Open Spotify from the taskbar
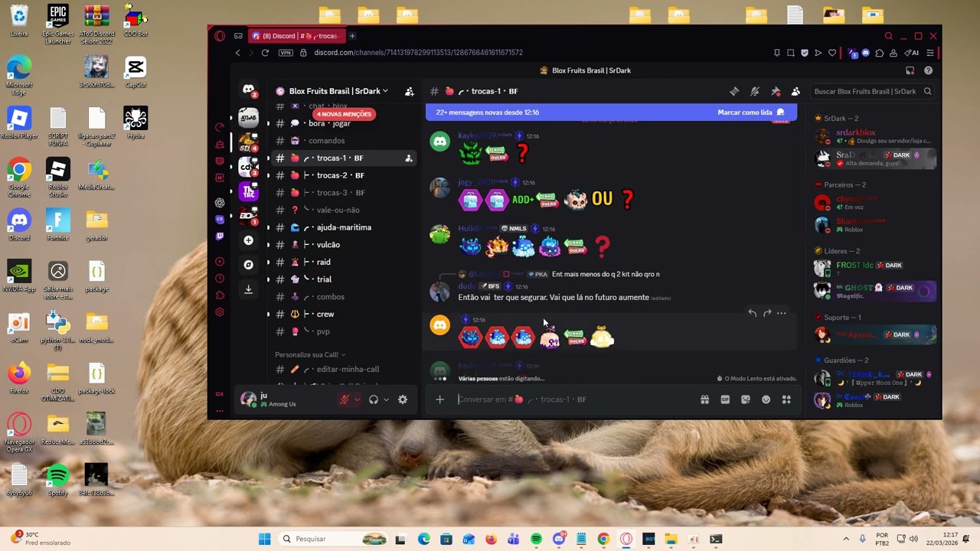Screen dimensions: 980x551 click(x=536, y=539)
